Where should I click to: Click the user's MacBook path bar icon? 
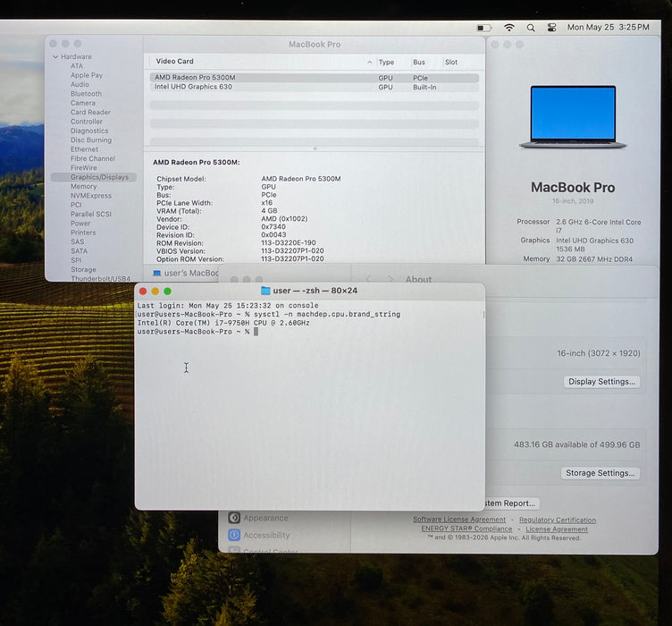pyautogui.click(x=157, y=273)
